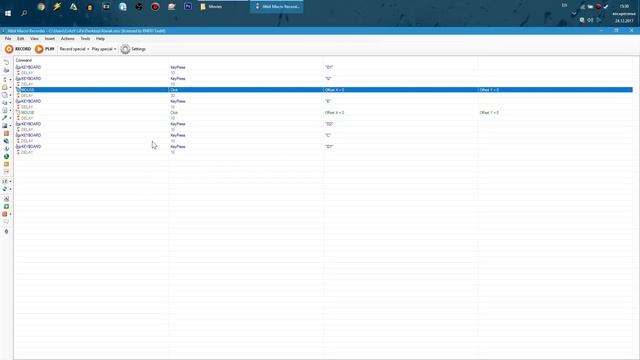640x360 pixels.
Task: Launch Chrome from the taskbar
Action: (41, 7)
